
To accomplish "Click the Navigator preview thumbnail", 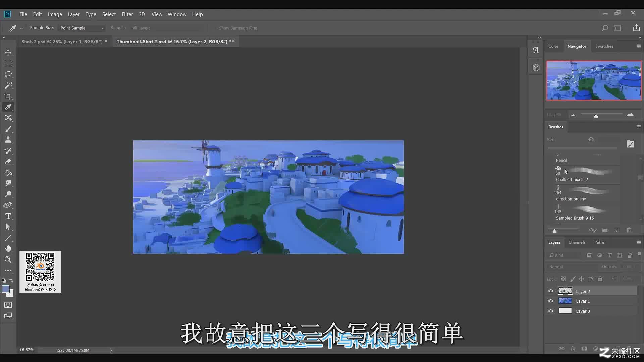I will point(594,80).
